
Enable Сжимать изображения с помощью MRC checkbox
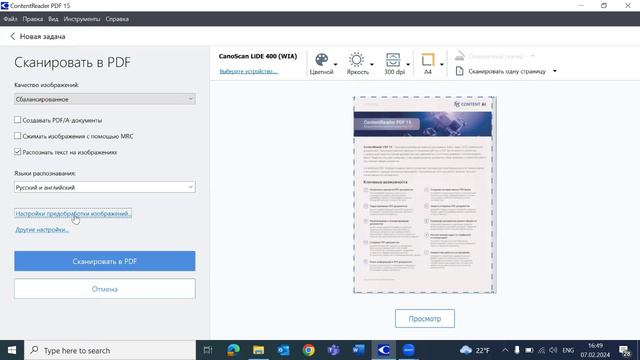tap(18, 136)
